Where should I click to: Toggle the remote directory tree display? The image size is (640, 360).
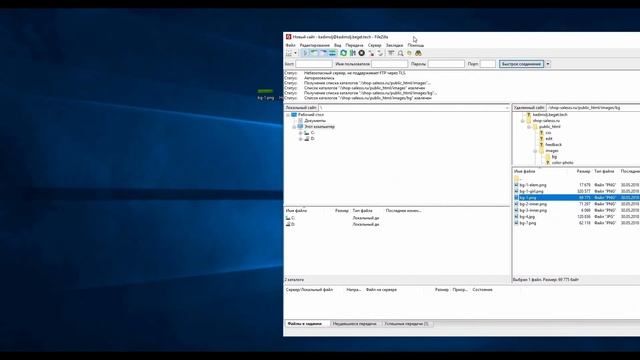click(x=323, y=53)
